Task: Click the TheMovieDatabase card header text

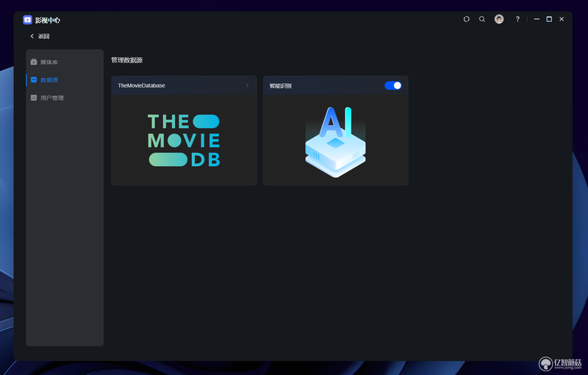Action: click(x=141, y=85)
